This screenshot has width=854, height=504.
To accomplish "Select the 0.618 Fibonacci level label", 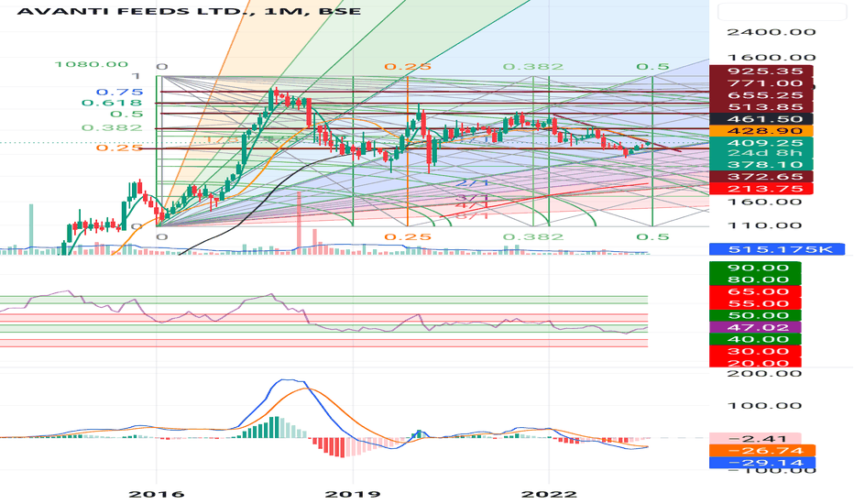I will (112, 103).
